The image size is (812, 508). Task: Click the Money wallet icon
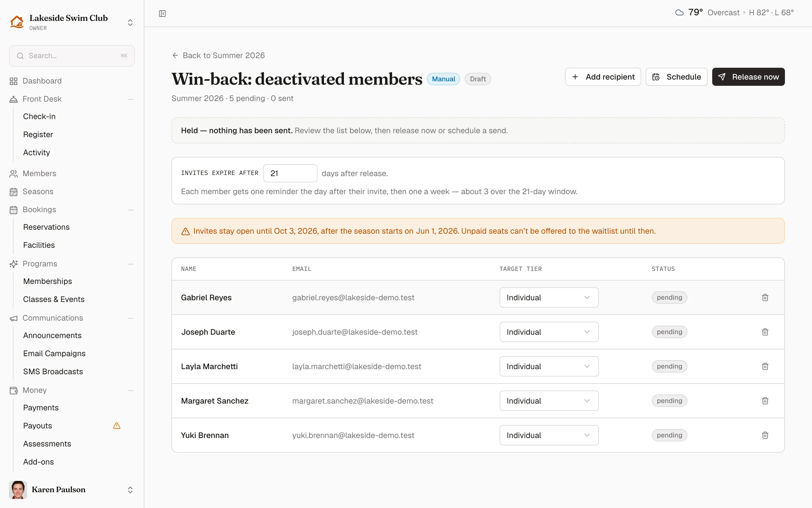[x=14, y=390]
